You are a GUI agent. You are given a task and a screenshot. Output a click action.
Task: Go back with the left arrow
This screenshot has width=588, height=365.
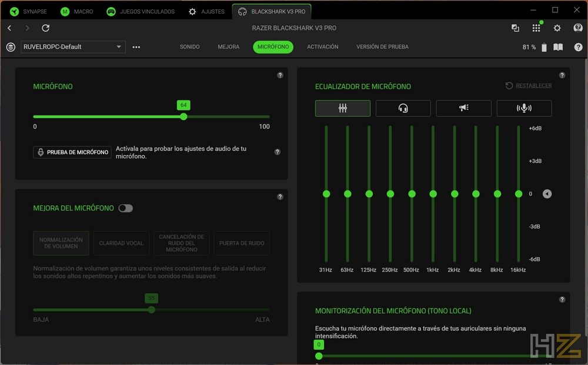click(9, 28)
